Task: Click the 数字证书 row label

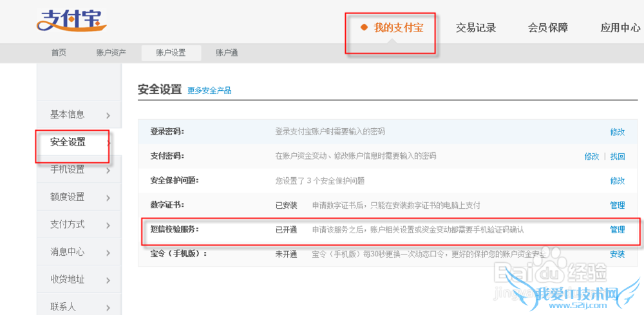Action: [x=167, y=205]
